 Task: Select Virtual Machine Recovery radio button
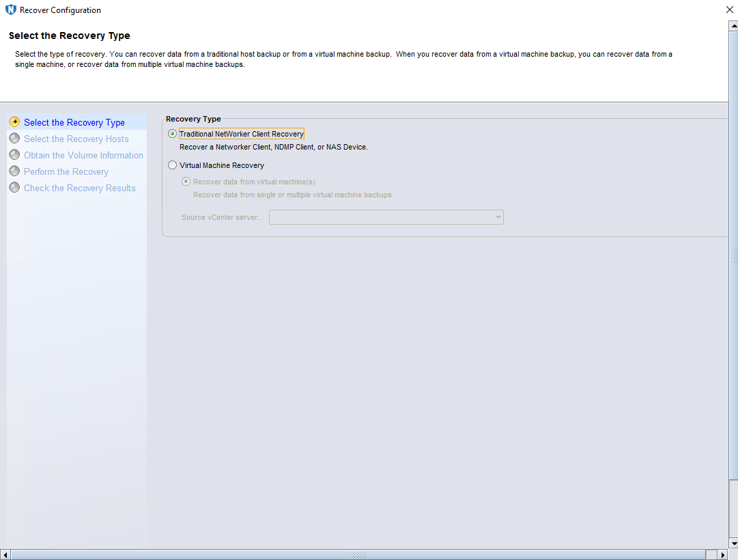172,165
